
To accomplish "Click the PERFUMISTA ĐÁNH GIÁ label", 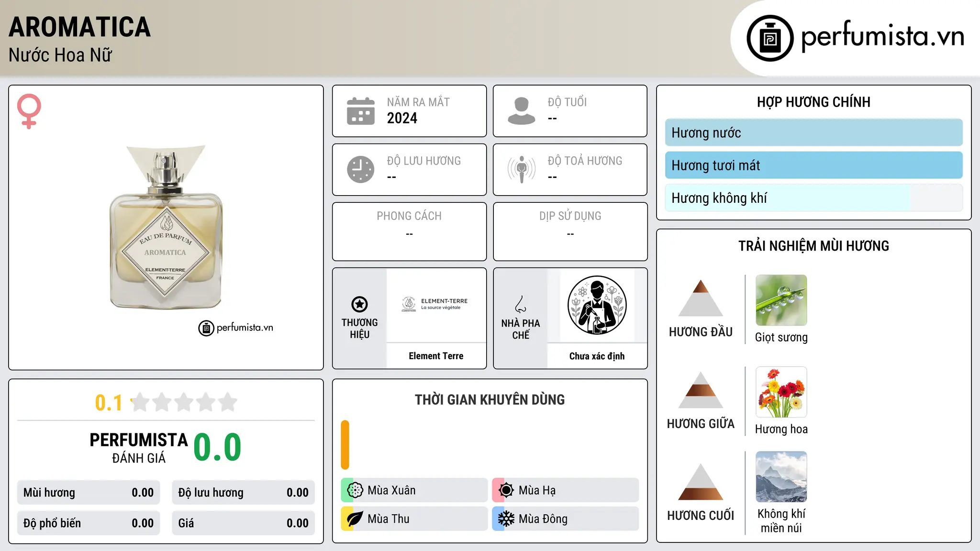I will click(139, 448).
